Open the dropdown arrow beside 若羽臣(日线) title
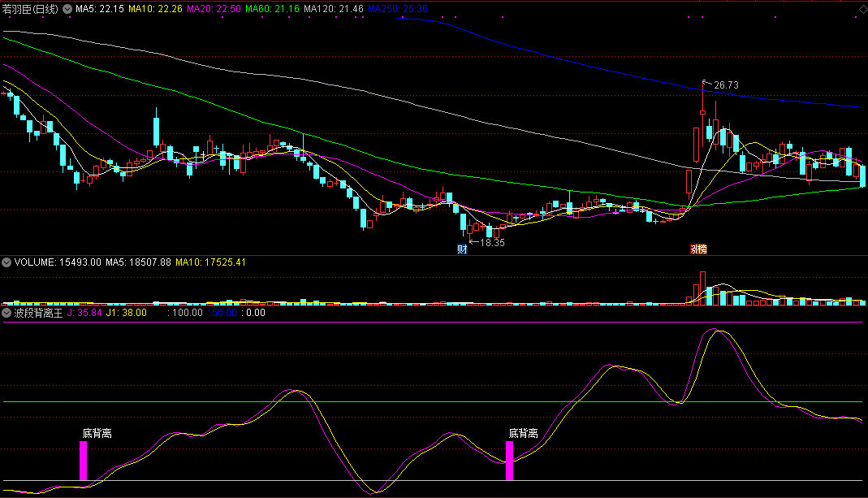This screenshot has width=868, height=498. [x=67, y=9]
